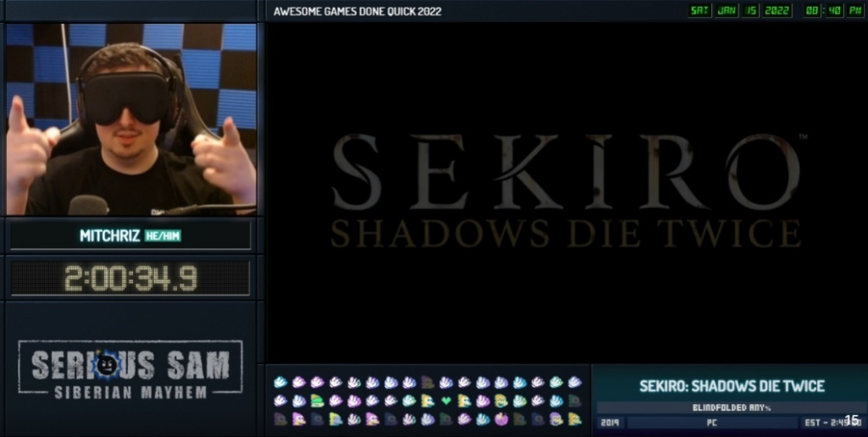
Task: Click the 'EST' estimate time label
Action: click(832, 423)
